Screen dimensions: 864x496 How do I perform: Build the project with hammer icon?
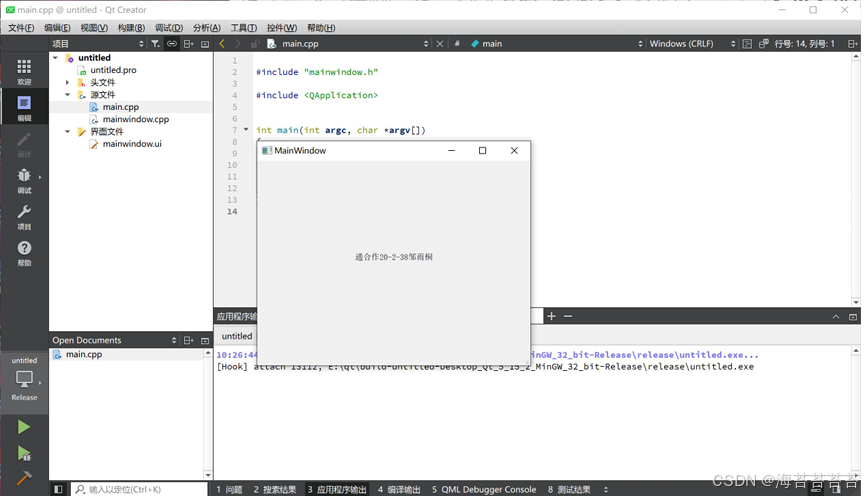click(x=23, y=478)
